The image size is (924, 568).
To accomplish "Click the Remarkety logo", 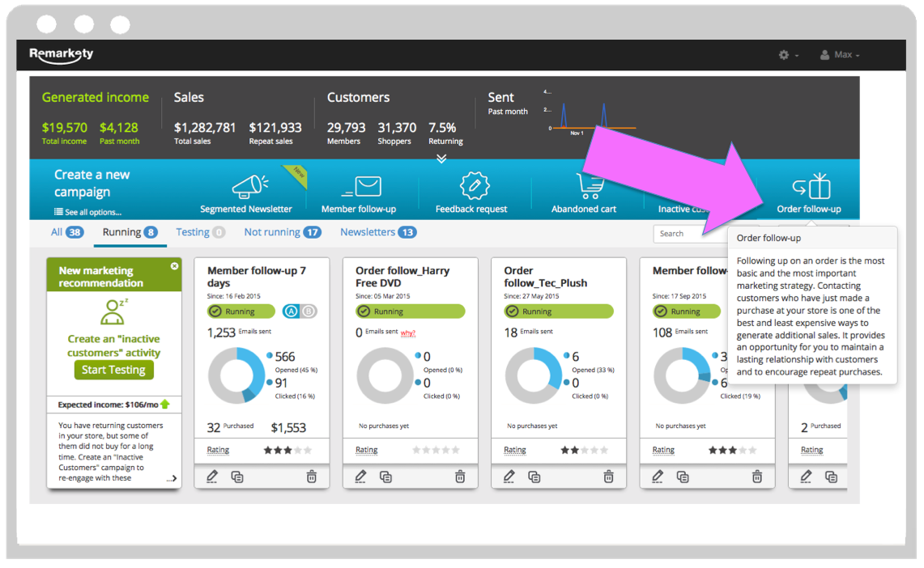I will pos(62,55).
